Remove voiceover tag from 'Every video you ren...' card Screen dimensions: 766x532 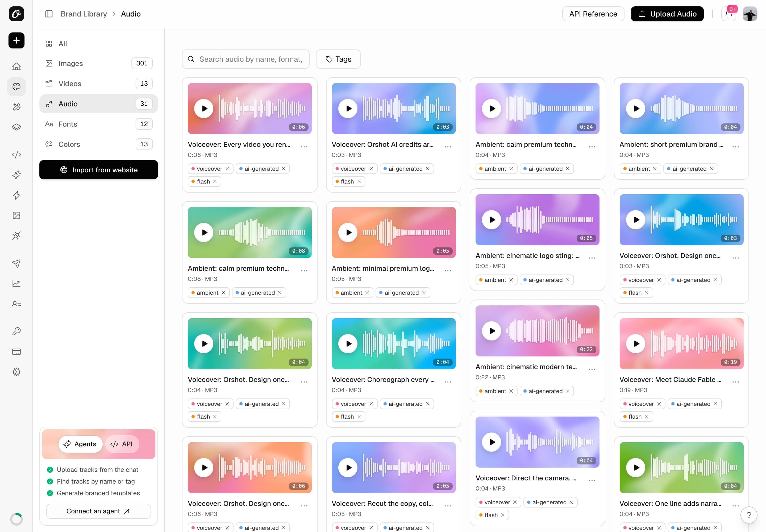(227, 169)
